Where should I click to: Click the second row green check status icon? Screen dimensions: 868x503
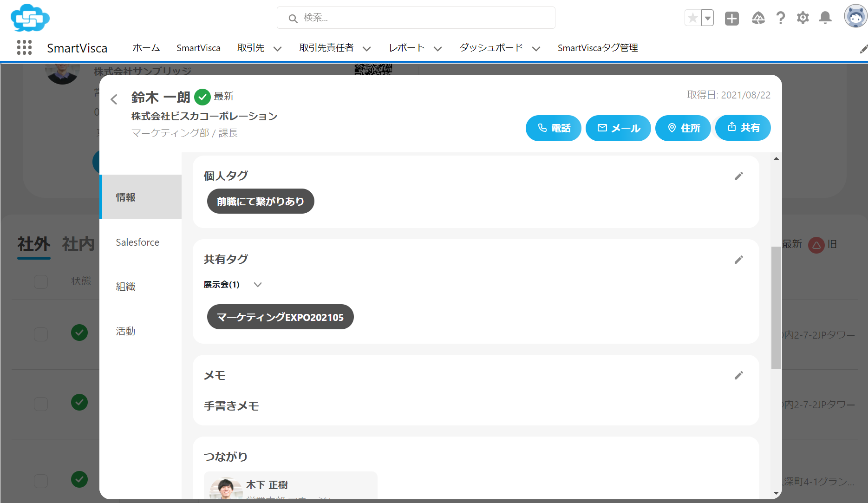pos(79,402)
